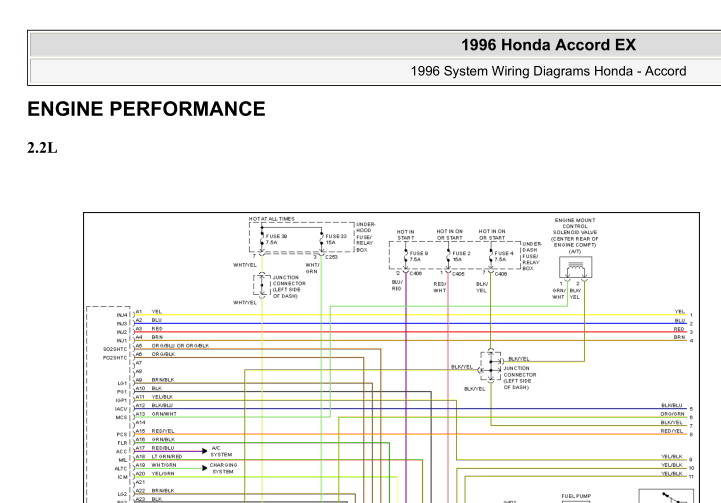Screen dimensions: 721x503
Task: Click "RED/YEL" wire label at pin A15
Action: pos(163,431)
